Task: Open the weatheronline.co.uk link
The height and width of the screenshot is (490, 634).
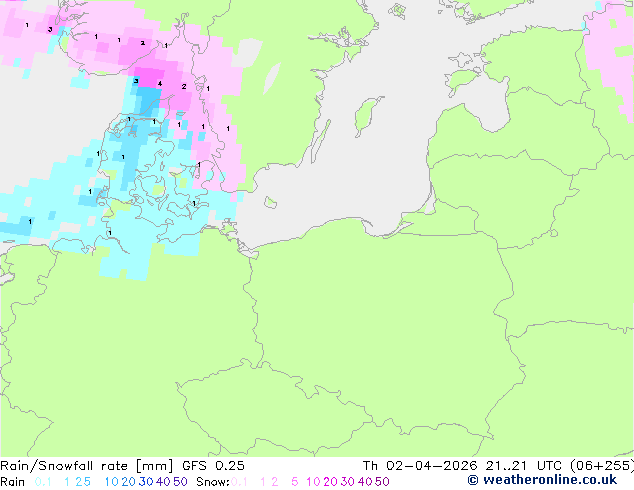Action: [x=542, y=480]
